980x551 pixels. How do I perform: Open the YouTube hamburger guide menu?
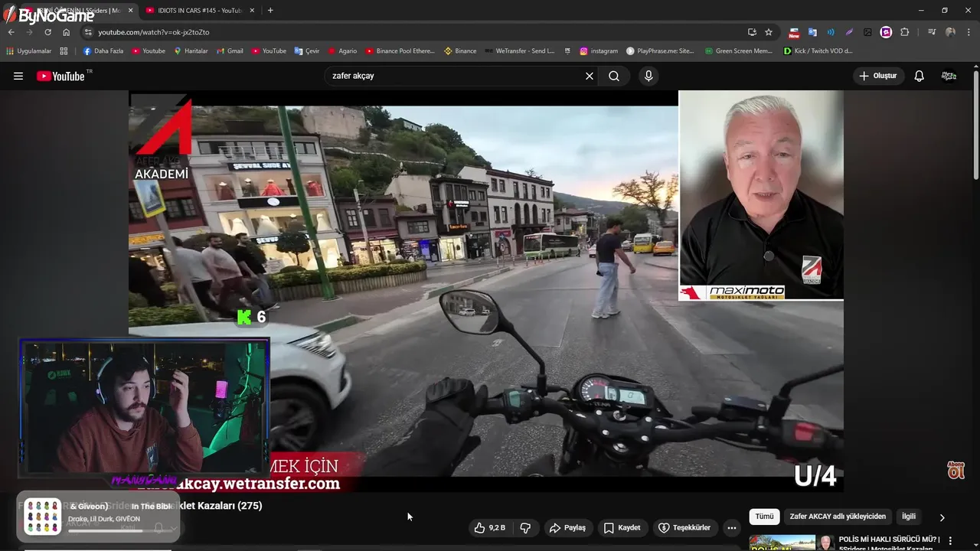[18, 76]
